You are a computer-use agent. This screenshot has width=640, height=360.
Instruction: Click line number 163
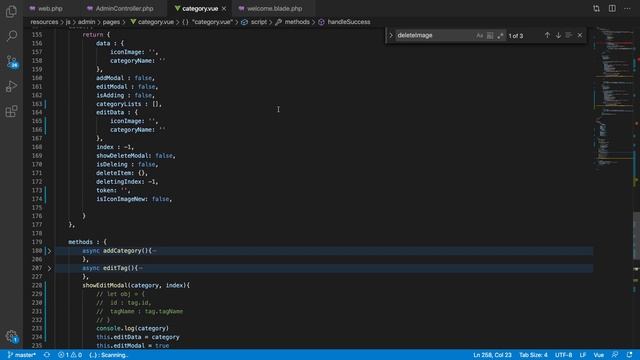tap(37, 104)
